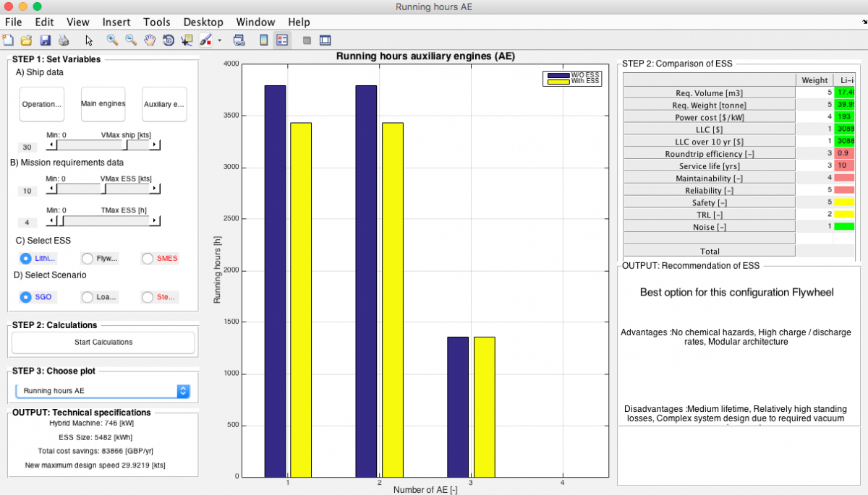Screen dimensions: 868x495
Task: Click right arrow of VMax ship slider
Action: [x=155, y=145]
